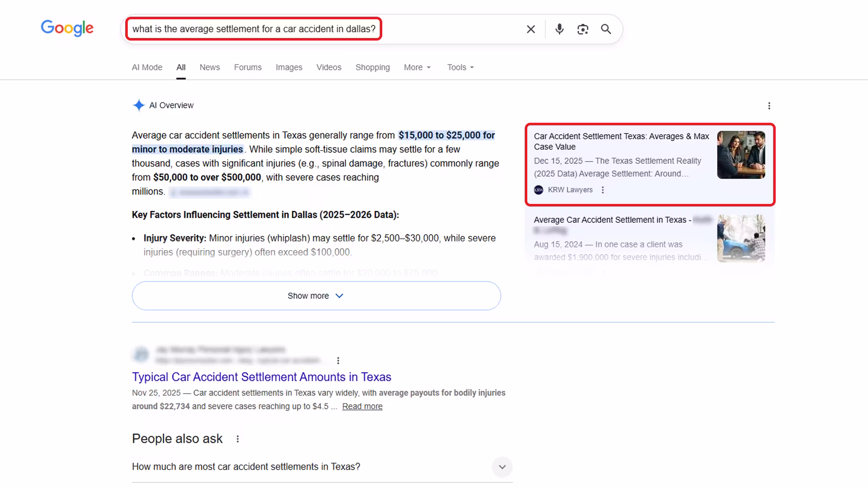Open the Videos tab

[x=329, y=67]
